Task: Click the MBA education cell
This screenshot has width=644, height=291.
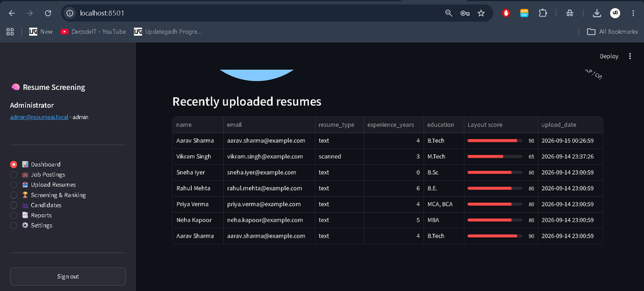Action: click(443, 220)
